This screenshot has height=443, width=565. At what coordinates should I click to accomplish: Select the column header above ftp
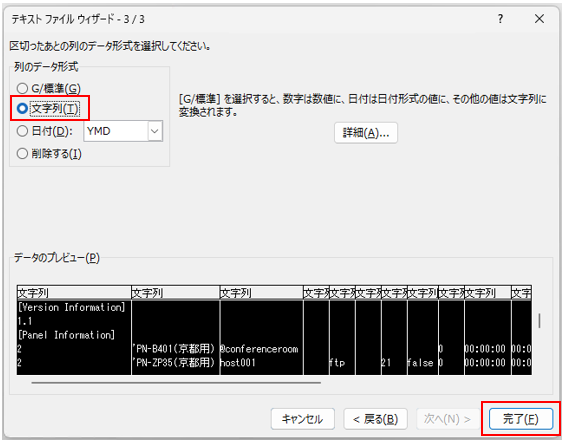[342, 293]
